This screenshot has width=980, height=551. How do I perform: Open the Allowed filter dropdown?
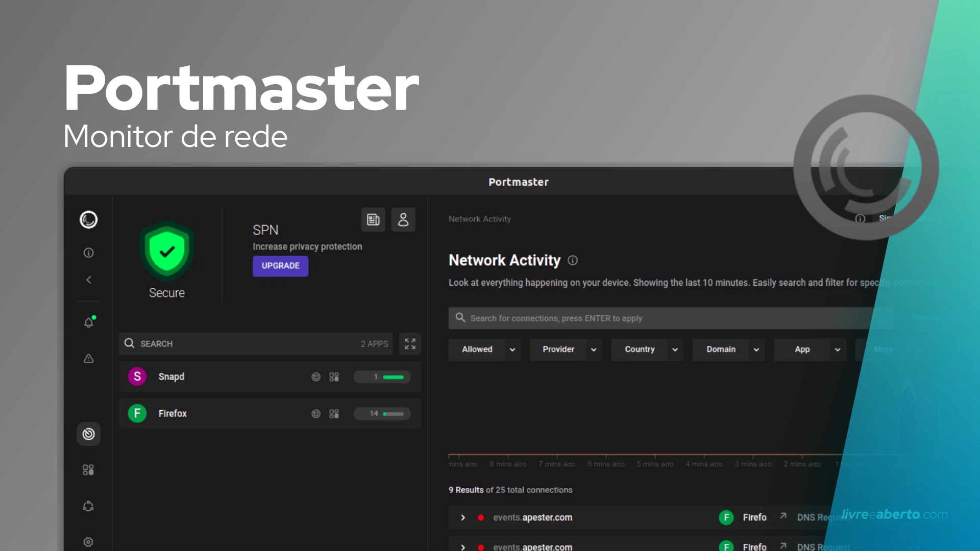(x=484, y=349)
